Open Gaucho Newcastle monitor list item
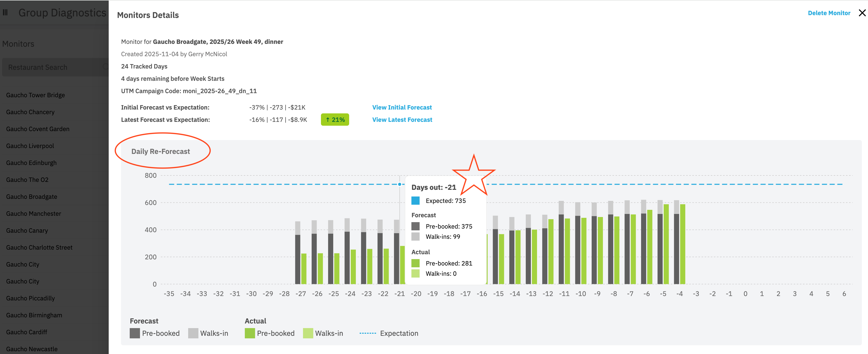This screenshot has height=354, width=868. coord(32,349)
